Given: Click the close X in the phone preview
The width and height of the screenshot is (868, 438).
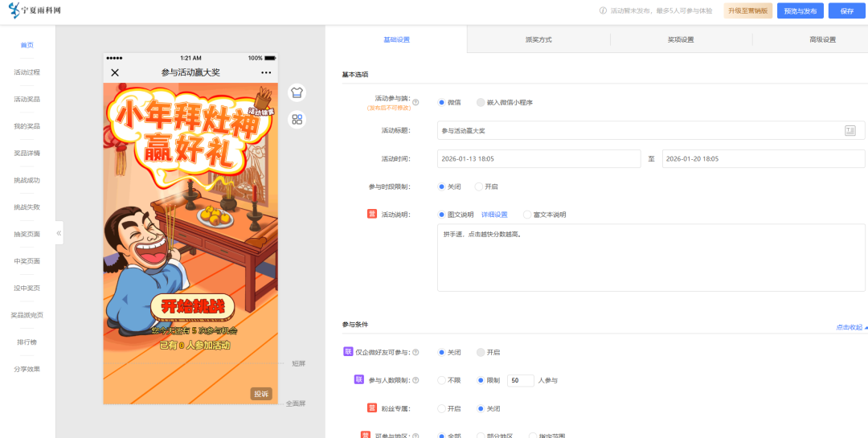Looking at the screenshot, I should (x=115, y=72).
